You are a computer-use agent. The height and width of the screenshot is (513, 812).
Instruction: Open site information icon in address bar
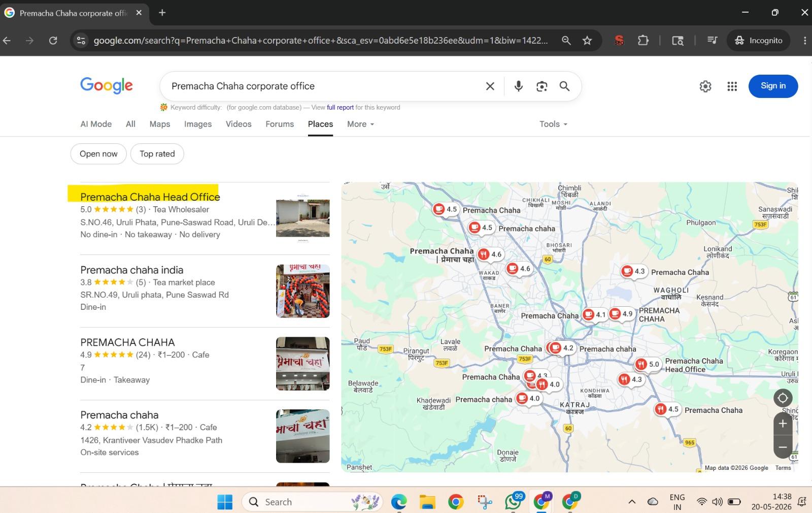point(81,41)
